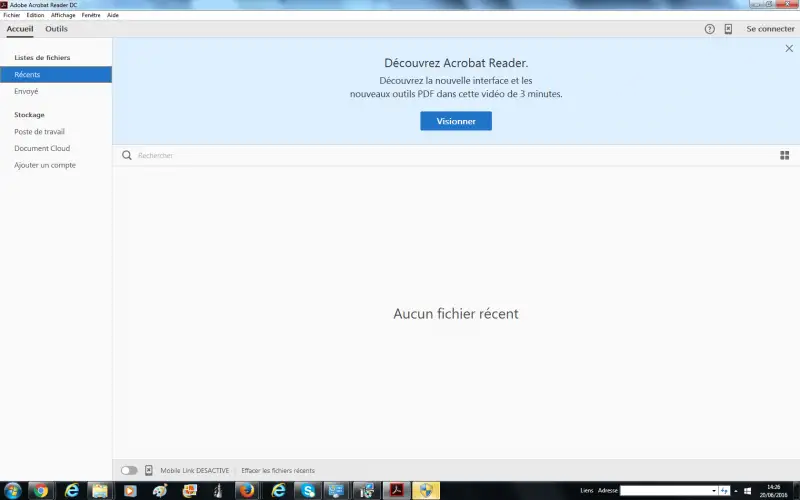The width and height of the screenshot is (800, 500).
Task: Open the Fichier menu
Action: pos(11,15)
